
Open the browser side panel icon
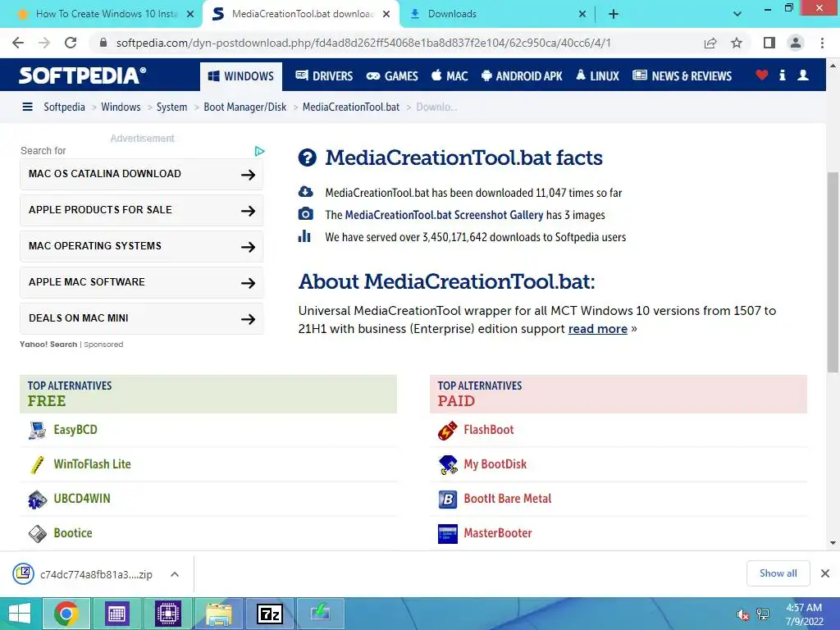pyautogui.click(x=769, y=43)
